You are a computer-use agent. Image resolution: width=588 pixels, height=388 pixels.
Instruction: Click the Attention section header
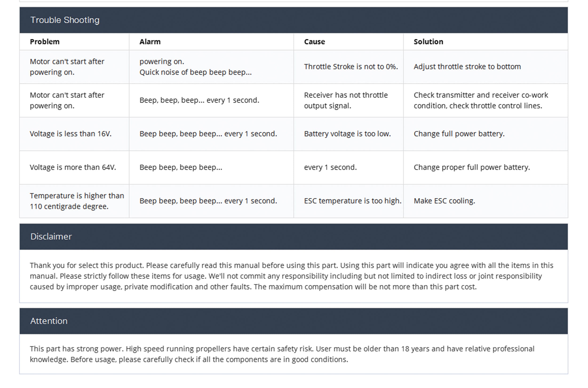[49, 321]
